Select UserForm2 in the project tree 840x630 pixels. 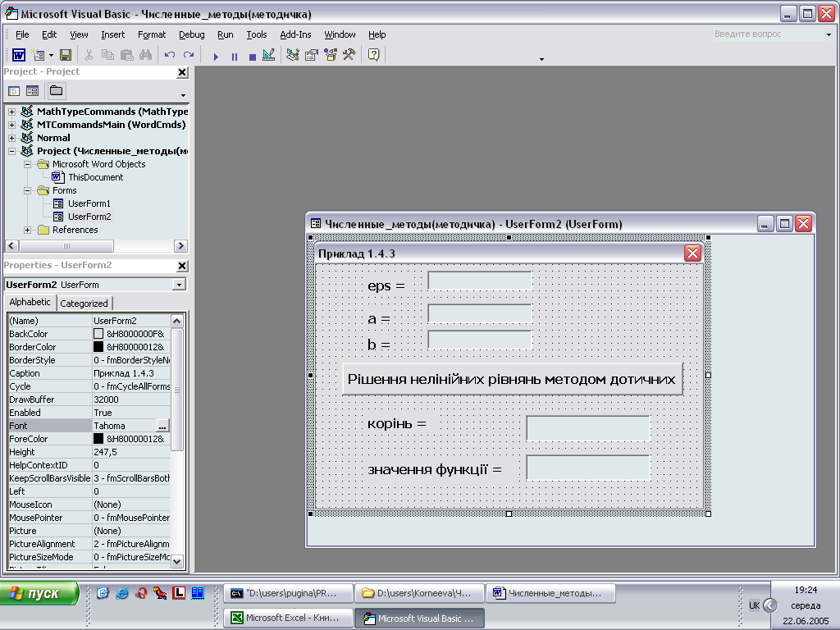tap(89, 217)
